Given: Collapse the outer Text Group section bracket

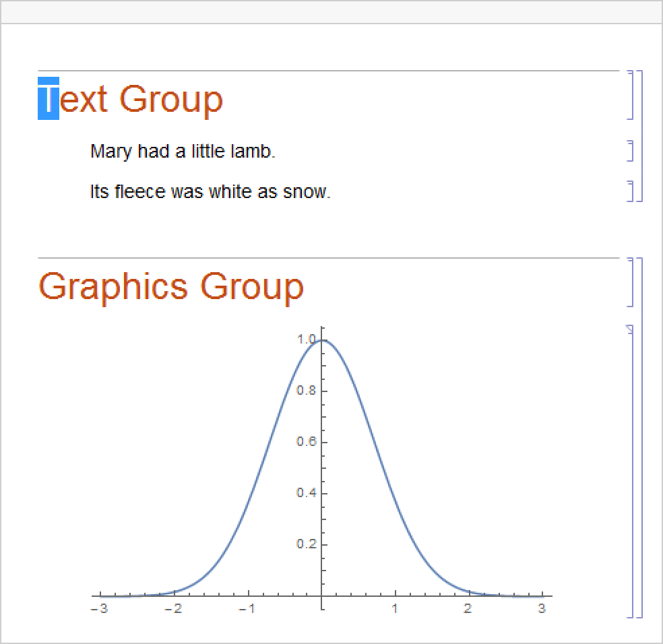Looking at the screenshot, I should (640, 135).
